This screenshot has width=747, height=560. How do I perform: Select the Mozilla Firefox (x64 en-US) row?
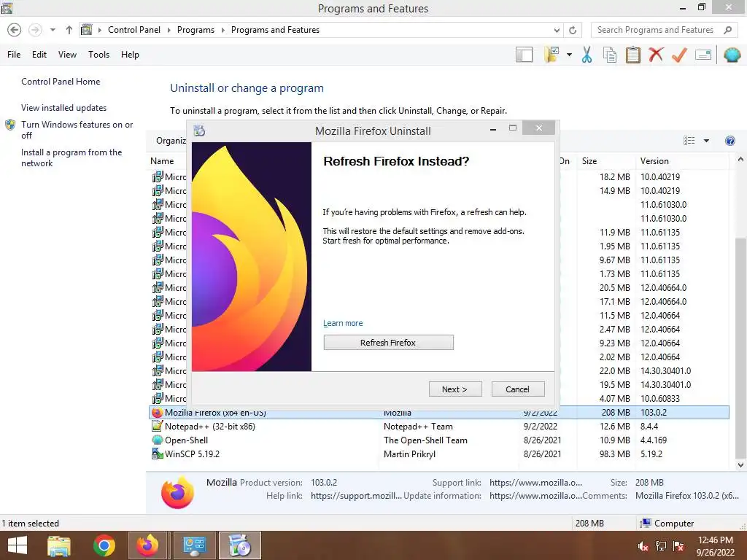[438, 413]
